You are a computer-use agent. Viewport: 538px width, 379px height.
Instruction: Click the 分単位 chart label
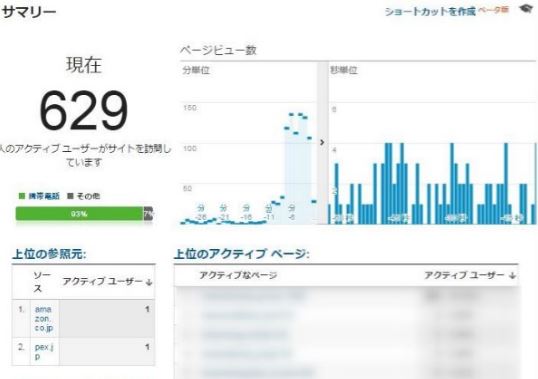(x=196, y=70)
